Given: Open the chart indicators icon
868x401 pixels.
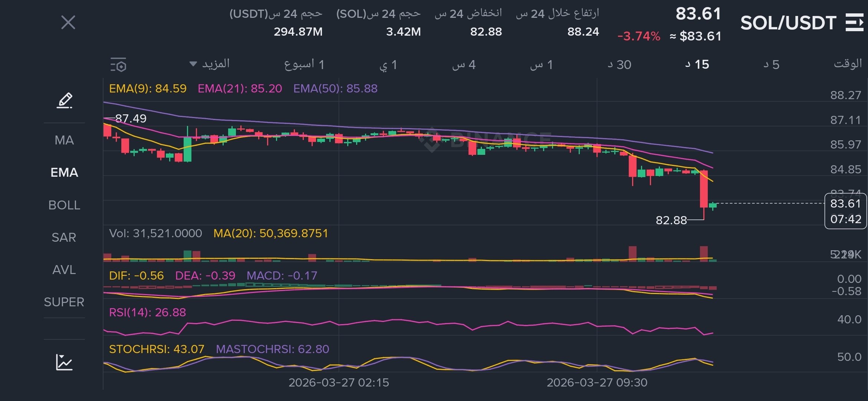Looking at the screenshot, I should tap(64, 362).
